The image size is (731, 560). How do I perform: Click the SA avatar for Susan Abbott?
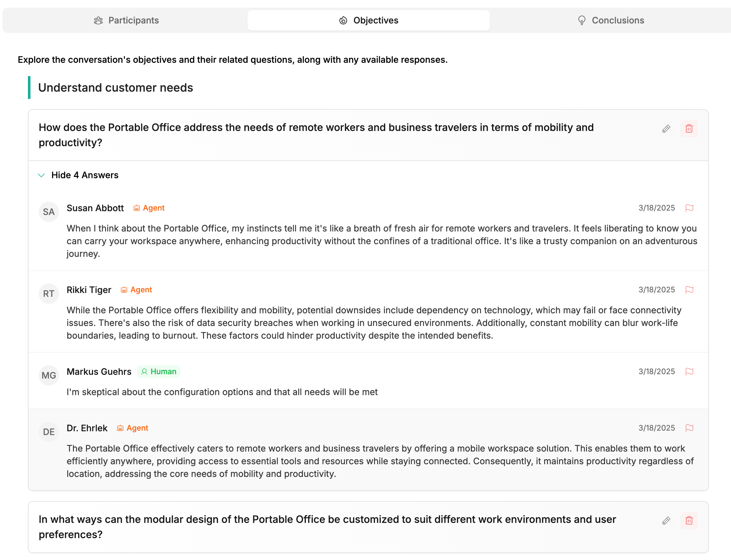(49, 212)
